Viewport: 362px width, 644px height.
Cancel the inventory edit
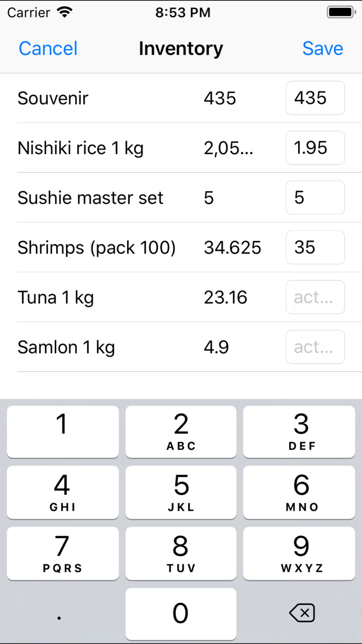(x=48, y=49)
